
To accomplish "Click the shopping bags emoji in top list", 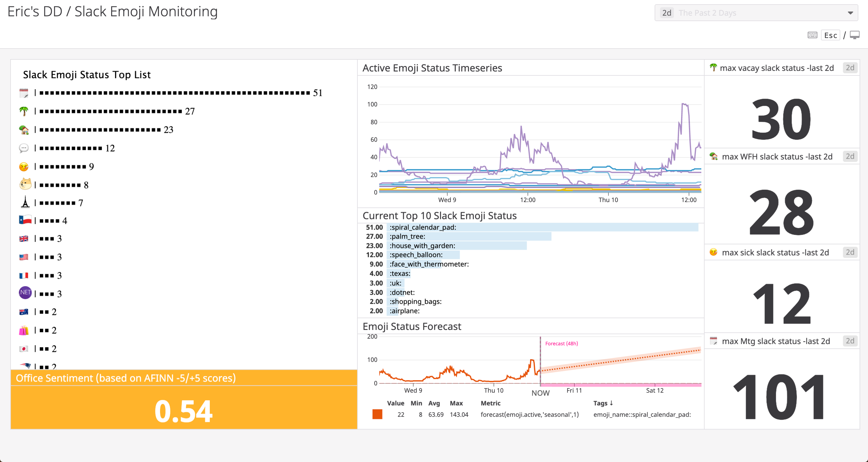I will click(24, 330).
